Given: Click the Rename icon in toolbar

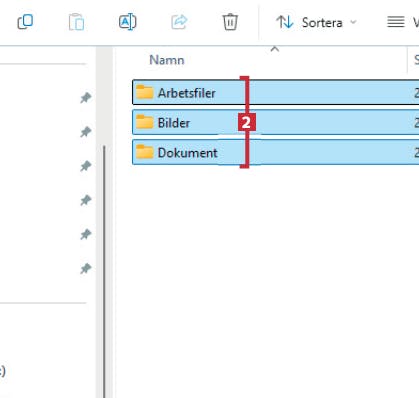Looking at the screenshot, I should click(x=128, y=22).
